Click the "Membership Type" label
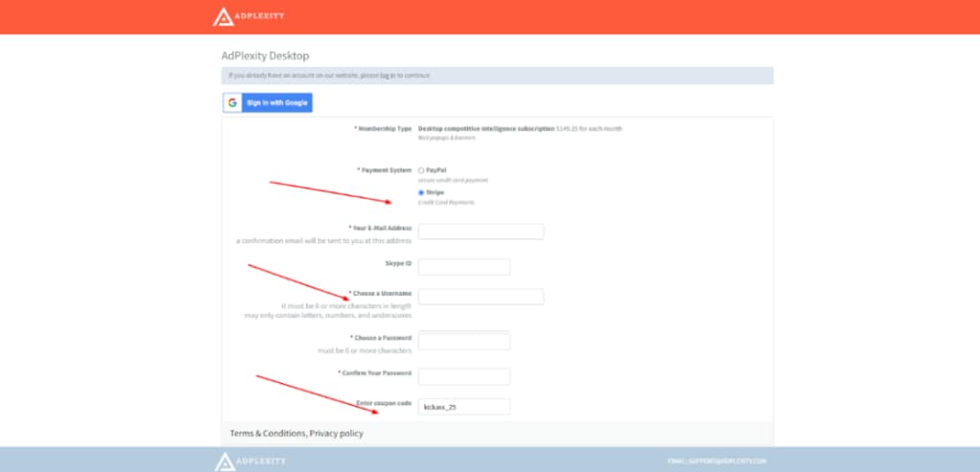Image resolution: width=980 pixels, height=472 pixels. point(383,129)
